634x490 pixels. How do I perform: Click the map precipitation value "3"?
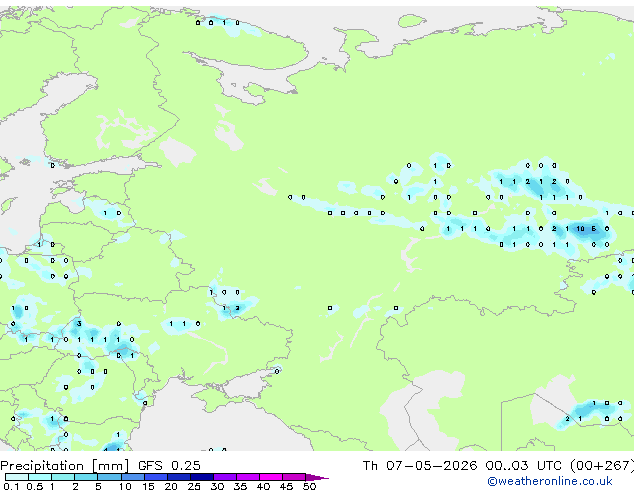(x=79, y=323)
